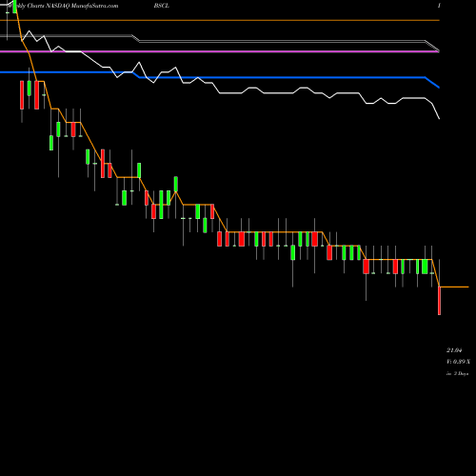Click the 'V: 0.39 X' volume reading
The image size is (476, 476).
click(458, 362)
